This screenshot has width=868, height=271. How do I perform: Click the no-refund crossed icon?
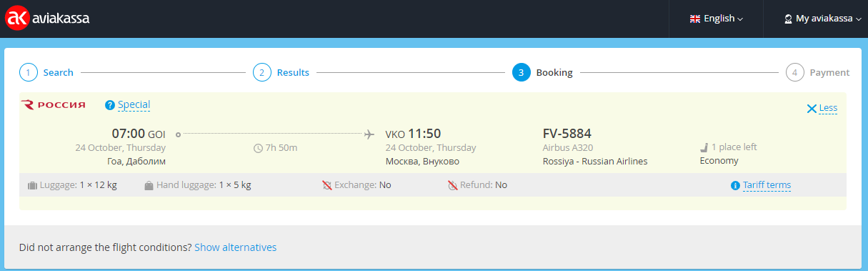[x=452, y=185]
